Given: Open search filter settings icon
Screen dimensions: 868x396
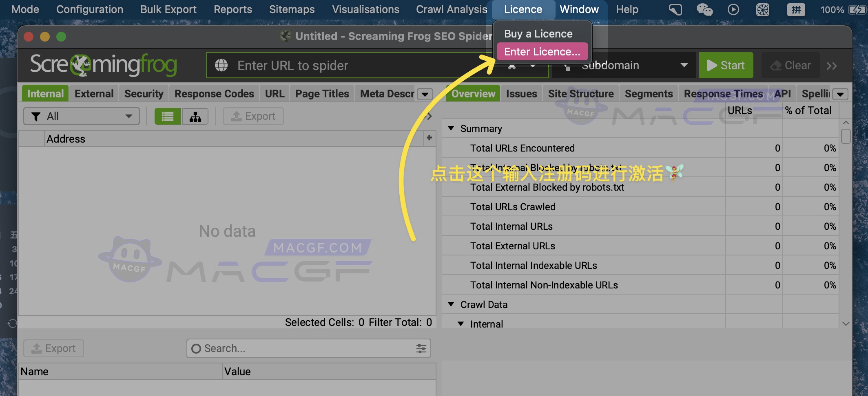Looking at the screenshot, I should (421, 349).
